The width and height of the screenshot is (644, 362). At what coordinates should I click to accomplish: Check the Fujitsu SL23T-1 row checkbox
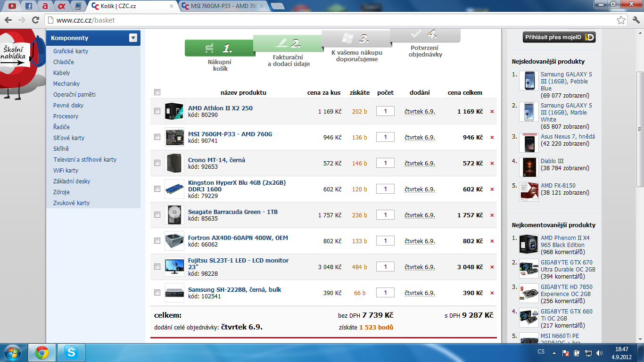click(x=157, y=267)
